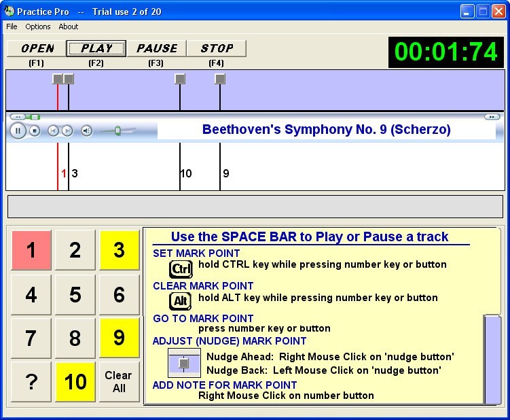Viewport: 510px width, 420px height.
Task: Click the Ctrl key icon
Action: point(181,269)
